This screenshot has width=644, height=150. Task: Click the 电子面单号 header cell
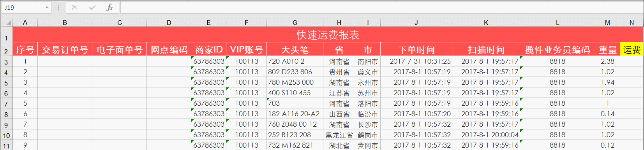[120, 49]
